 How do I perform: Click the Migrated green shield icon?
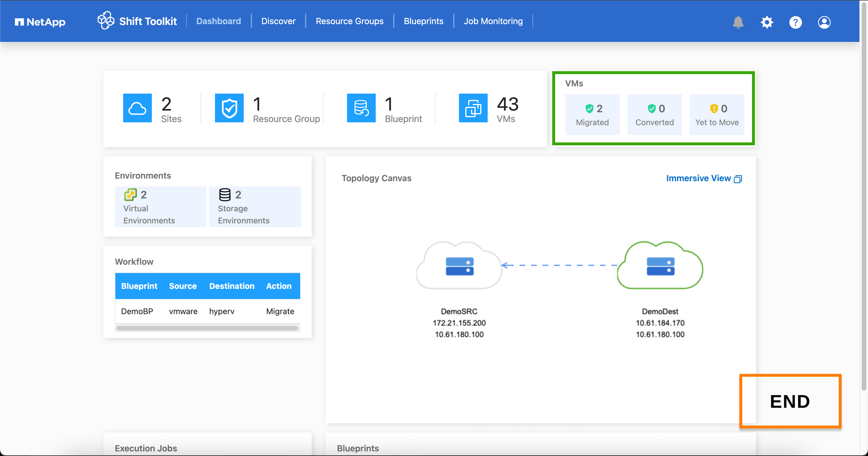589,109
